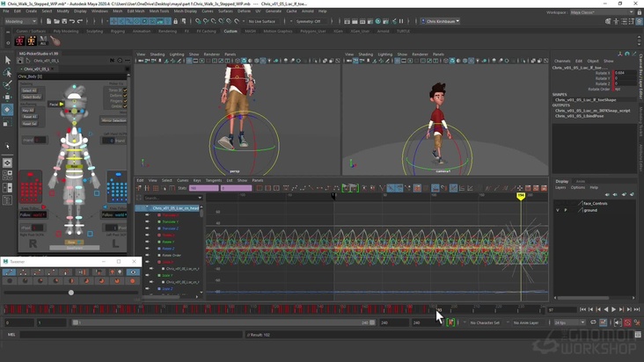Open the No Anim Layer dropdown

526,322
